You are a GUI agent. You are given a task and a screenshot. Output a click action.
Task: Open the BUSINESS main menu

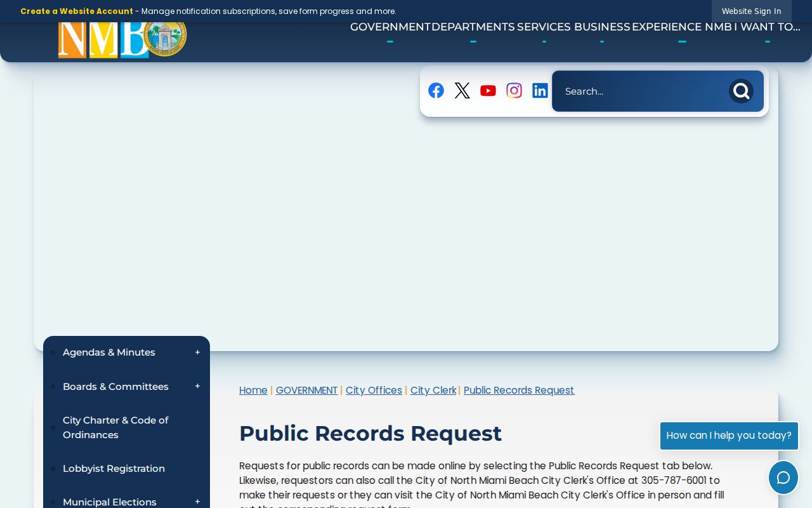point(602,27)
